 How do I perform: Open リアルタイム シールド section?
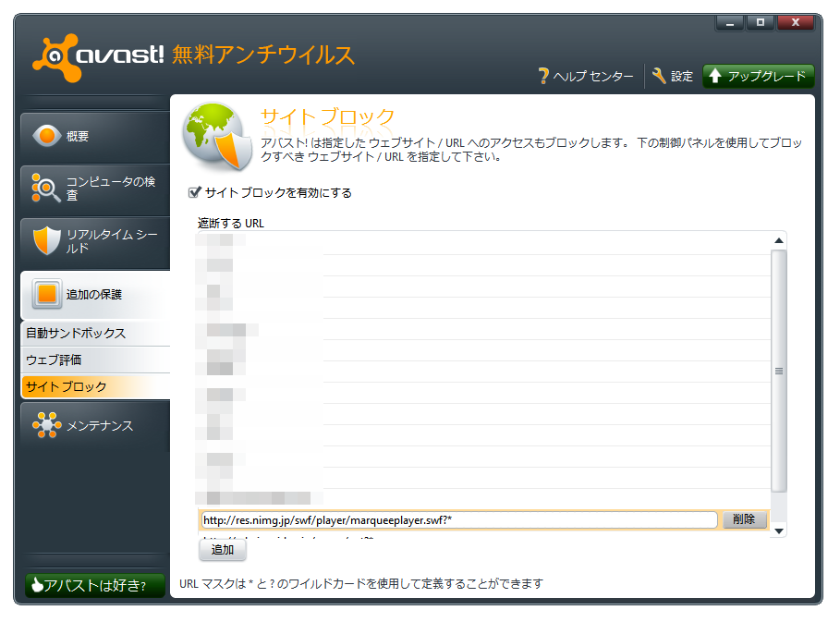point(95,241)
